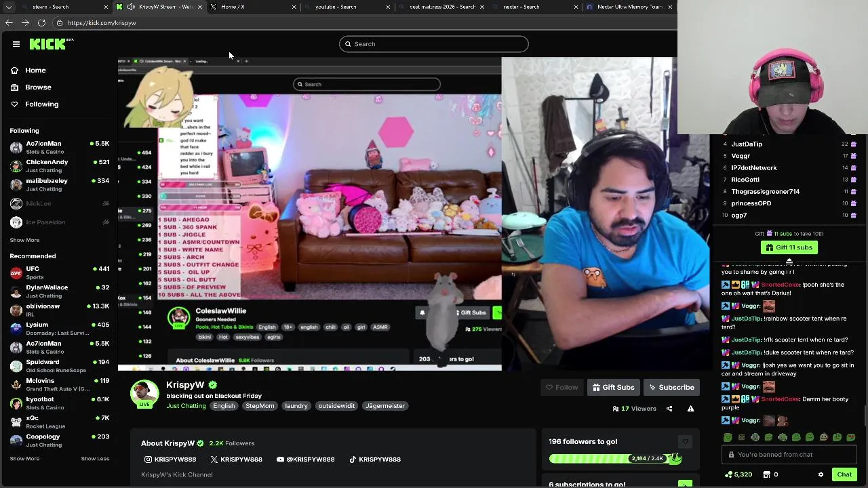
Task: Follow the KrispyW channel
Action: coord(562,388)
